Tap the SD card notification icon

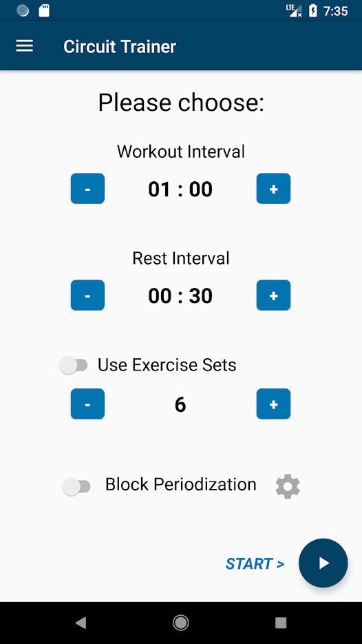[44, 11]
